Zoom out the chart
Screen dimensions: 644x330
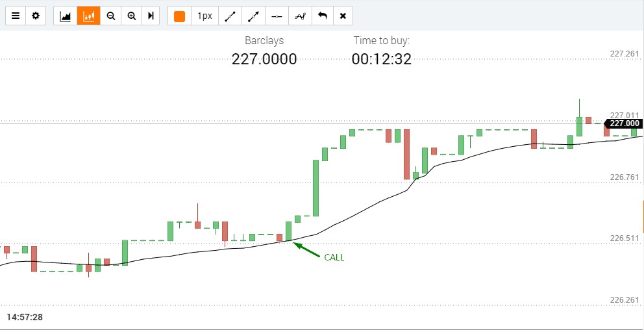(110, 16)
